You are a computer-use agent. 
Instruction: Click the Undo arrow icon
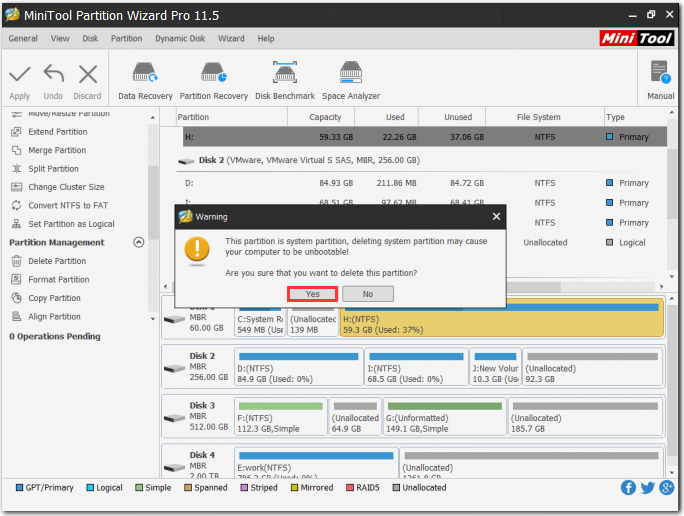(54, 74)
